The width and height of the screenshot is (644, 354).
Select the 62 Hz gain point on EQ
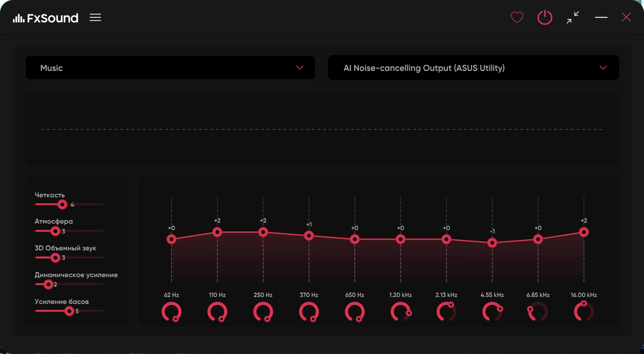coord(171,239)
